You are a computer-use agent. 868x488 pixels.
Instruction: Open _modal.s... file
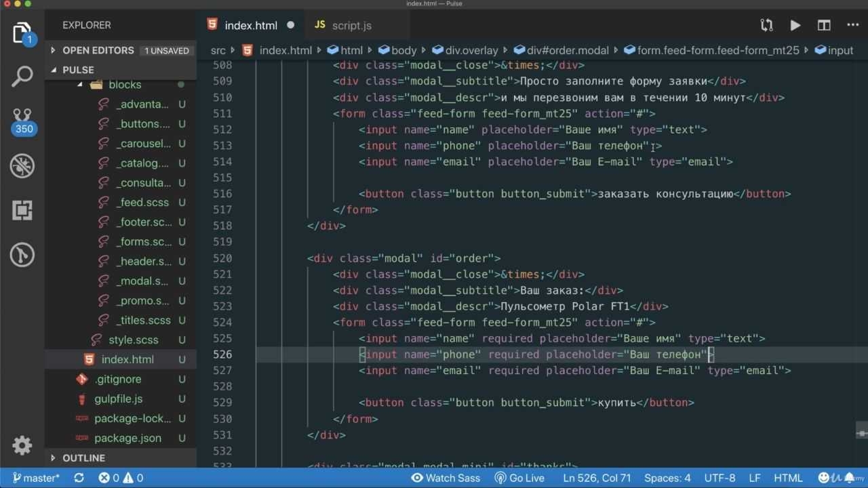click(142, 281)
